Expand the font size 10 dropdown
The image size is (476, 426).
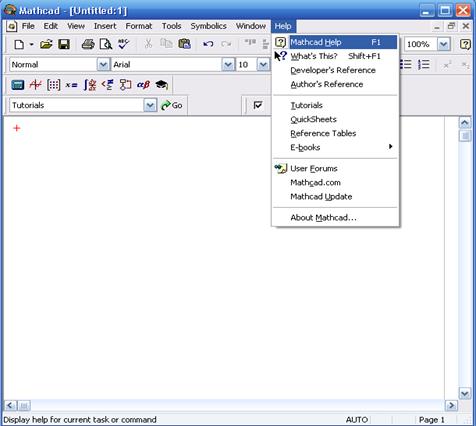263,64
